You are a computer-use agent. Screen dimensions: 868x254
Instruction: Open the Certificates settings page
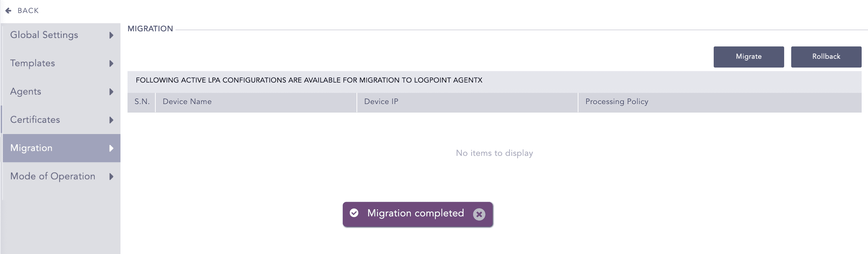[34, 120]
